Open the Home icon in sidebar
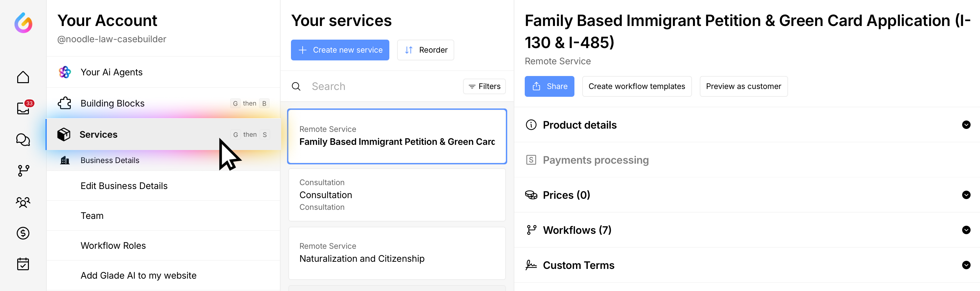Image resolution: width=980 pixels, height=291 pixels. click(x=23, y=77)
